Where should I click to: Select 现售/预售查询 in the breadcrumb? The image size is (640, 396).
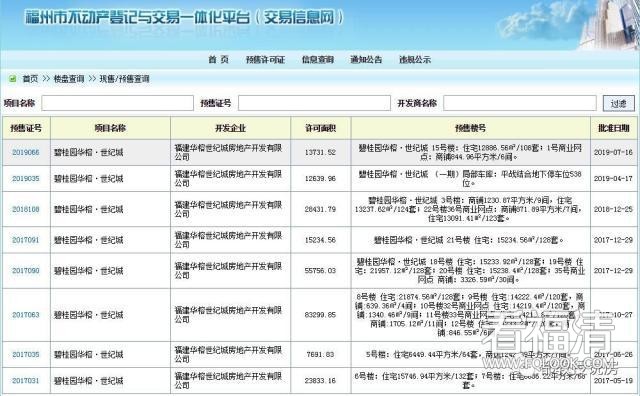coord(124,79)
